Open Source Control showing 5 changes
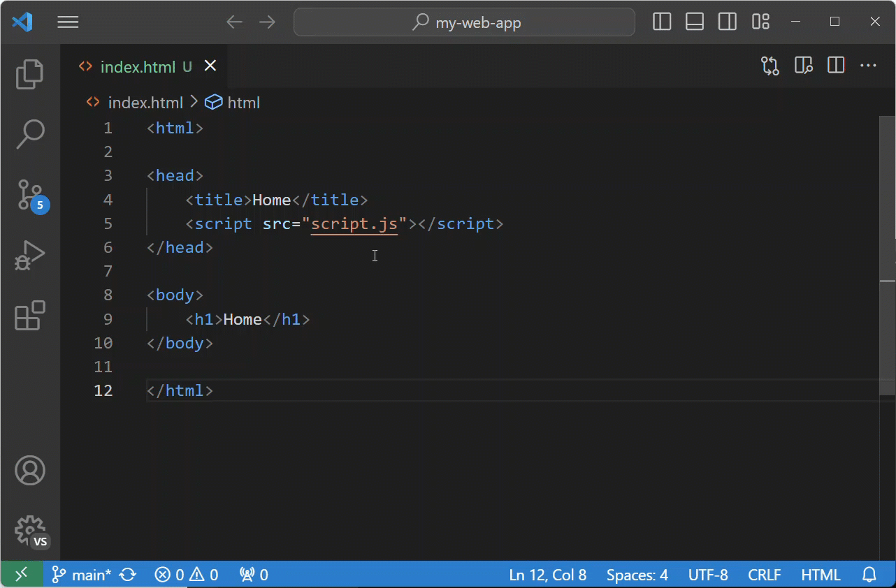The width and height of the screenshot is (896, 588). coord(29,194)
